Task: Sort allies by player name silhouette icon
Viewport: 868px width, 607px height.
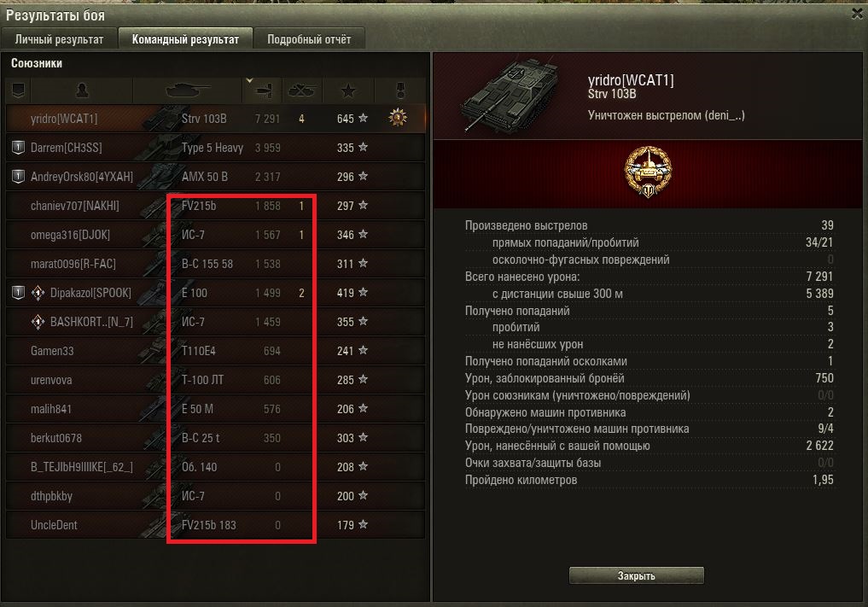Action: point(82,90)
